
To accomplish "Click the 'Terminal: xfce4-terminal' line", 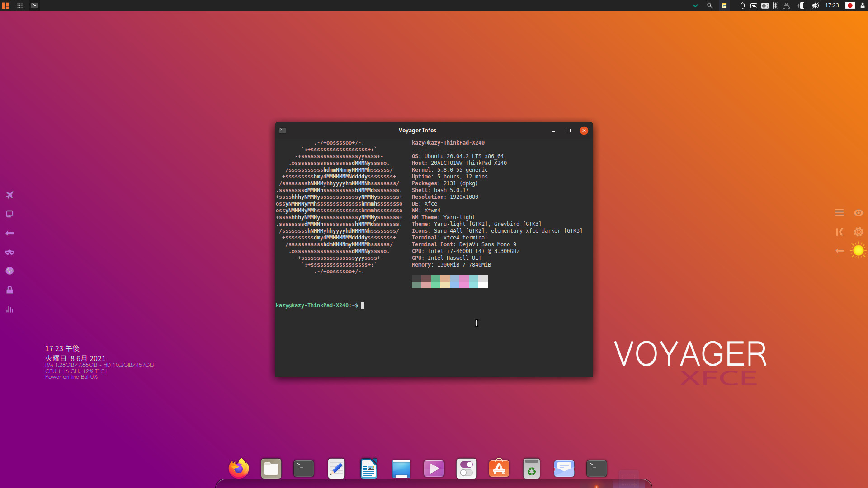I will pos(450,238).
